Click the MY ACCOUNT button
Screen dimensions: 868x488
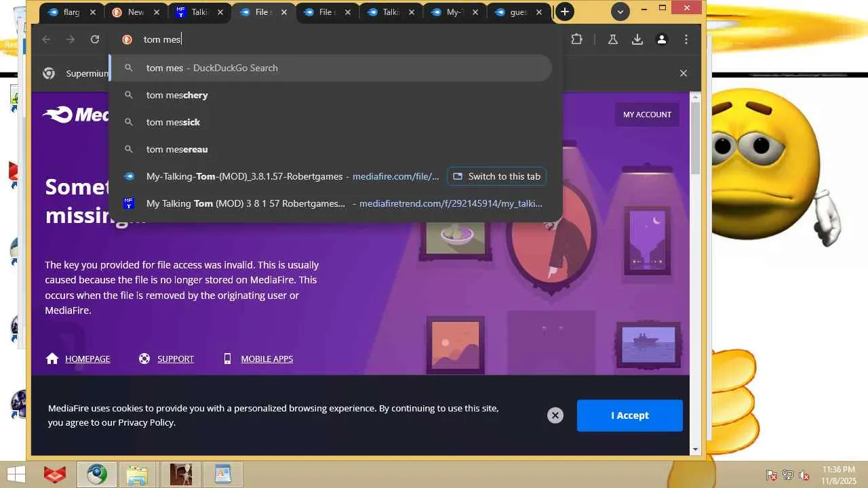pyautogui.click(x=647, y=115)
